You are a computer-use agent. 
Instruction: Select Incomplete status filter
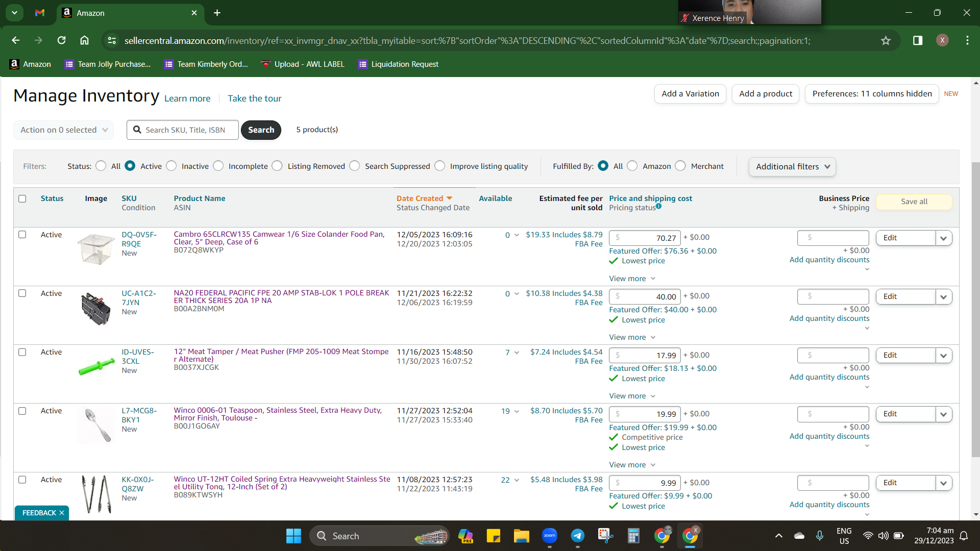(218, 166)
